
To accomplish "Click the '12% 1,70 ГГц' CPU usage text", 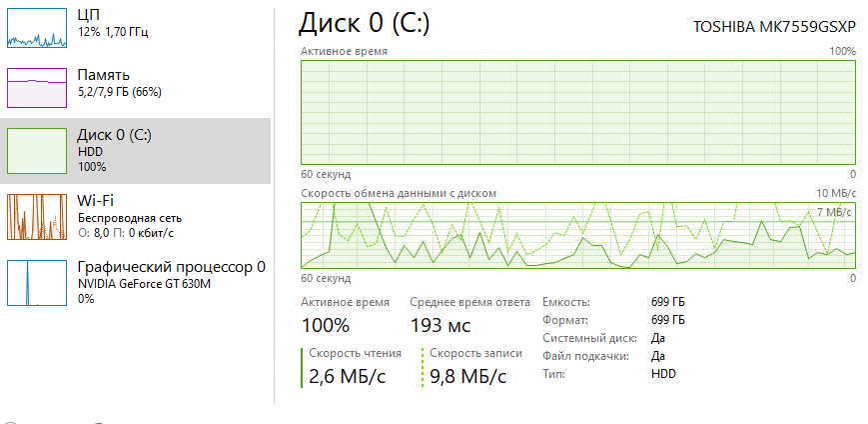I will (x=113, y=32).
